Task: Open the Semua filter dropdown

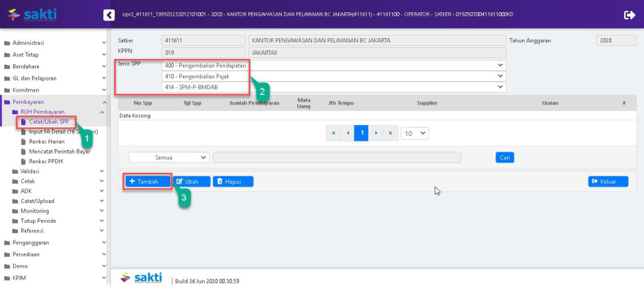Action: click(168, 157)
